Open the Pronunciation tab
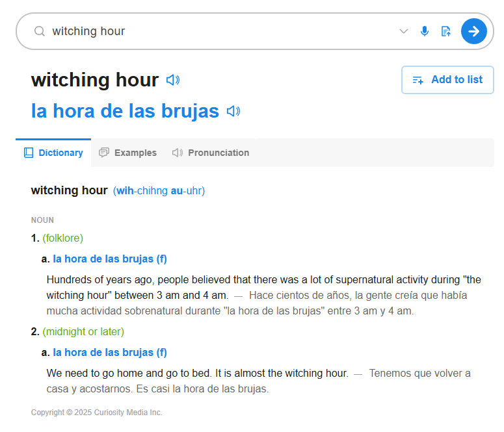This screenshot has width=504, height=432. [211, 153]
